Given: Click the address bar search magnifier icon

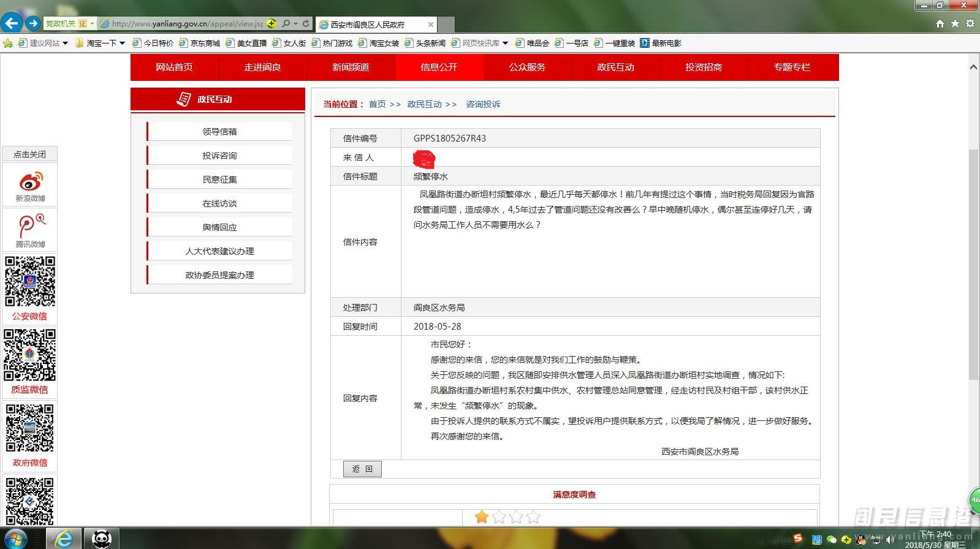Looking at the screenshot, I should click(286, 24).
